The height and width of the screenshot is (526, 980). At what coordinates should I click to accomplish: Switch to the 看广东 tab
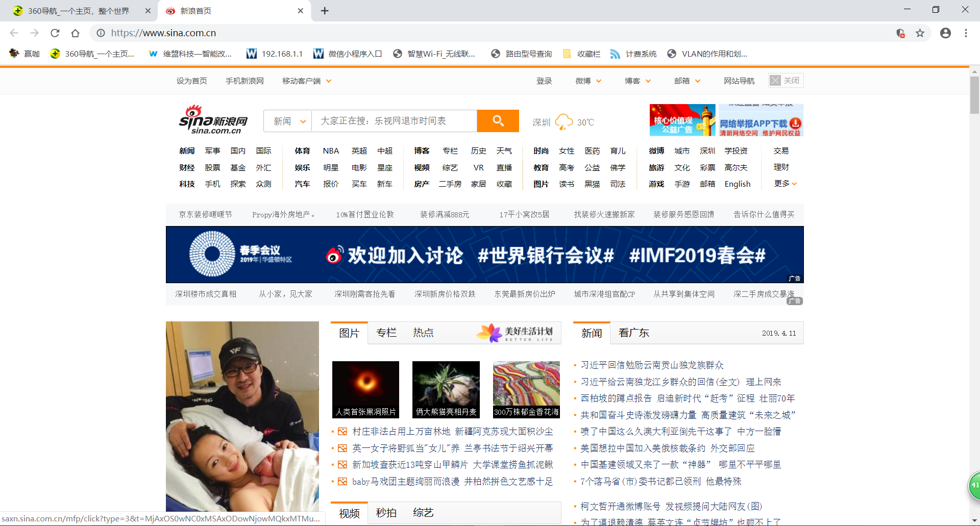tap(633, 333)
